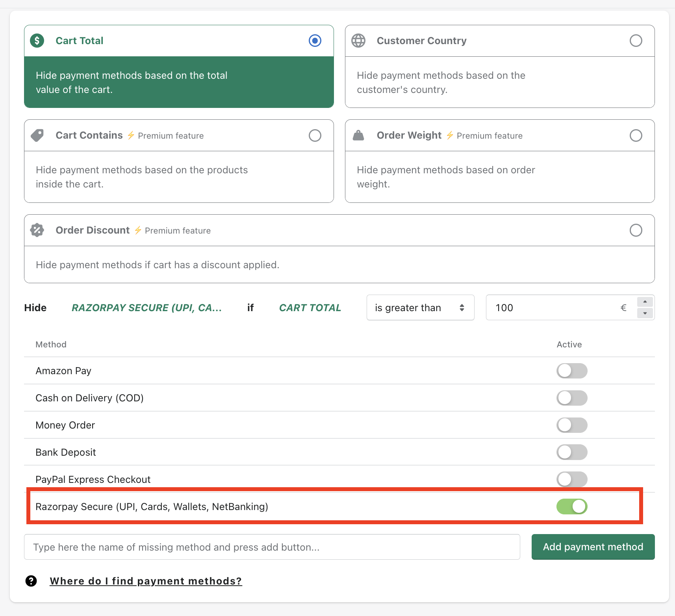The height and width of the screenshot is (616, 675).
Task: Click the weight icon for Order Weight
Action: tap(358, 135)
